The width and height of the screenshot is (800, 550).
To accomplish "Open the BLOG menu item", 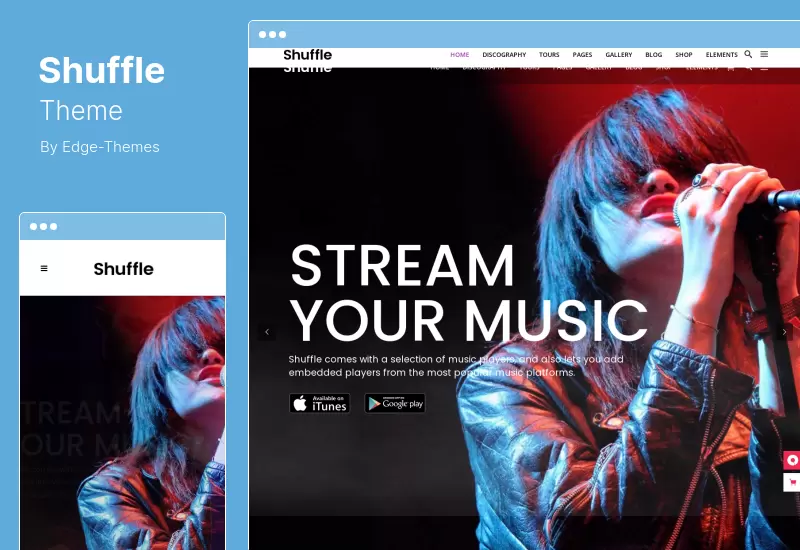I will click(x=653, y=55).
